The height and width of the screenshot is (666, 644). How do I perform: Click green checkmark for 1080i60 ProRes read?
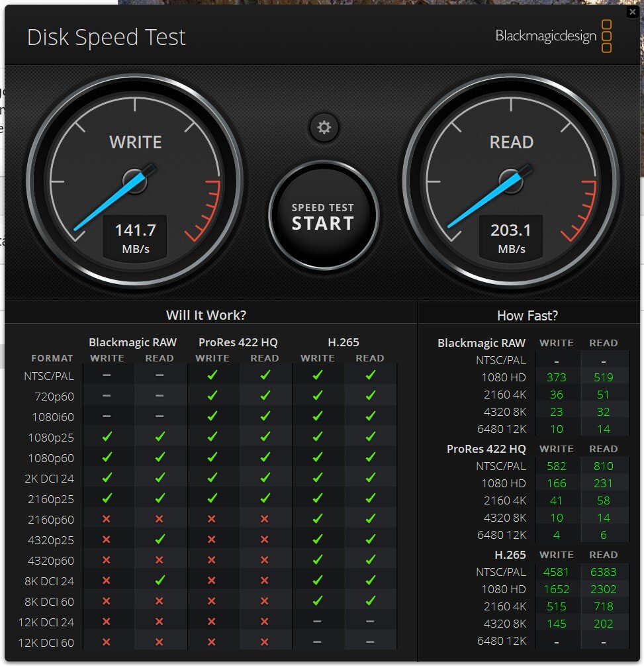click(265, 416)
